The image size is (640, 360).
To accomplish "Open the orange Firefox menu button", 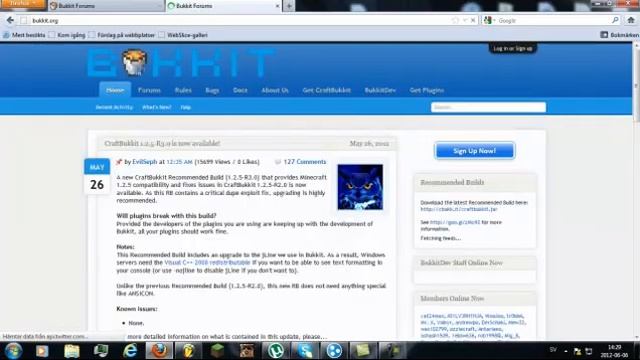I will tap(22, 4).
